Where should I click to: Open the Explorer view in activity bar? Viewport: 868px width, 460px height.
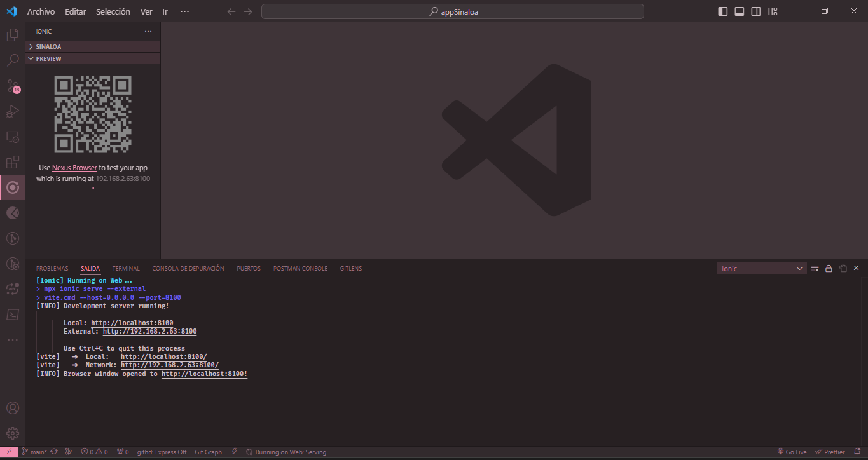point(12,35)
